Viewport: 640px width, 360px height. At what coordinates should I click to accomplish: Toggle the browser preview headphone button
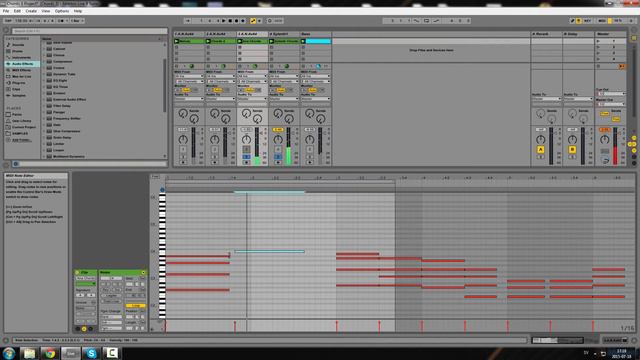(x=16, y=164)
